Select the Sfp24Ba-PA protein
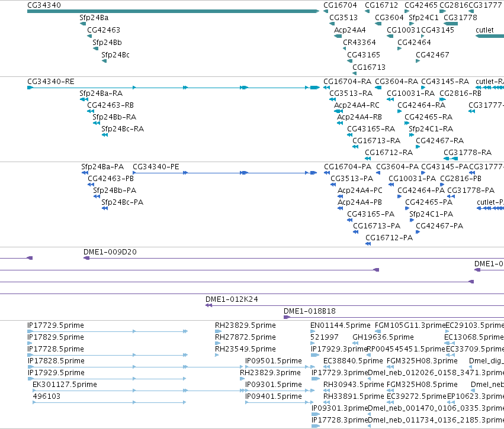This screenshot has height=429, width=504. pos(85,173)
